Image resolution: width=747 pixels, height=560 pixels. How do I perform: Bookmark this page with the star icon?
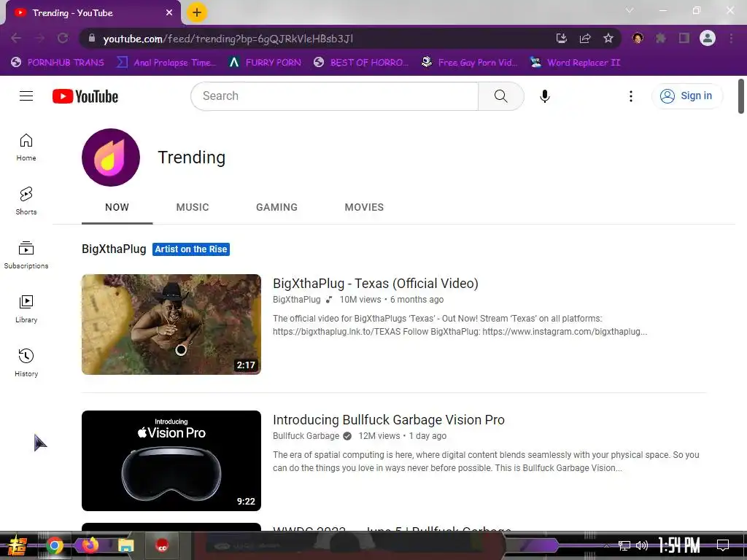click(608, 38)
